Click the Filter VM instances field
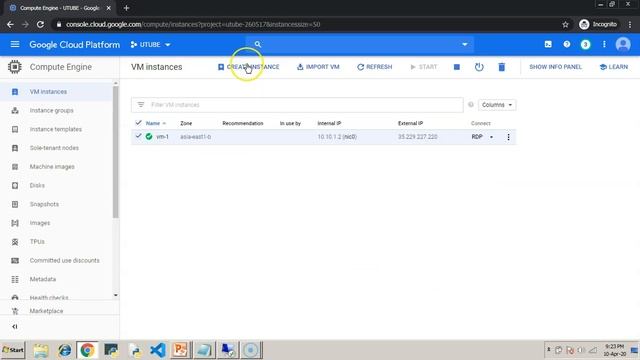Image resolution: width=640 pixels, height=360 pixels. [297, 105]
